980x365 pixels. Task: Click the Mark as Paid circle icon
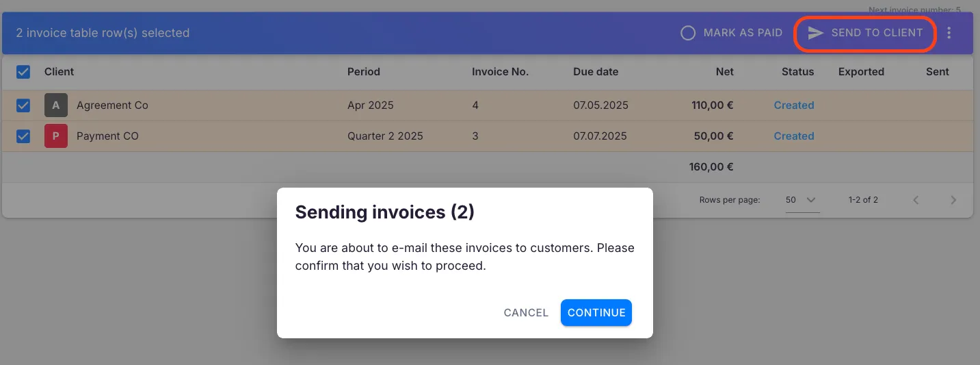click(688, 33)
